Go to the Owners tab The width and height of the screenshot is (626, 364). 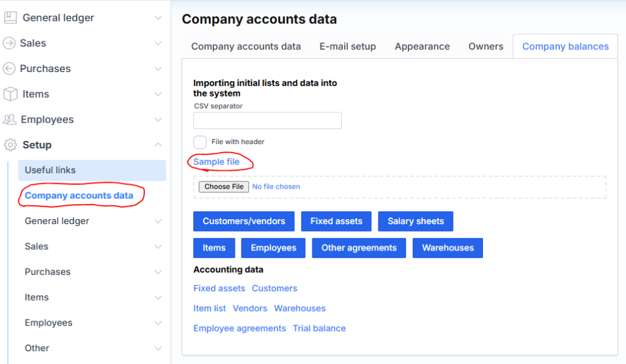pos(485,46)
